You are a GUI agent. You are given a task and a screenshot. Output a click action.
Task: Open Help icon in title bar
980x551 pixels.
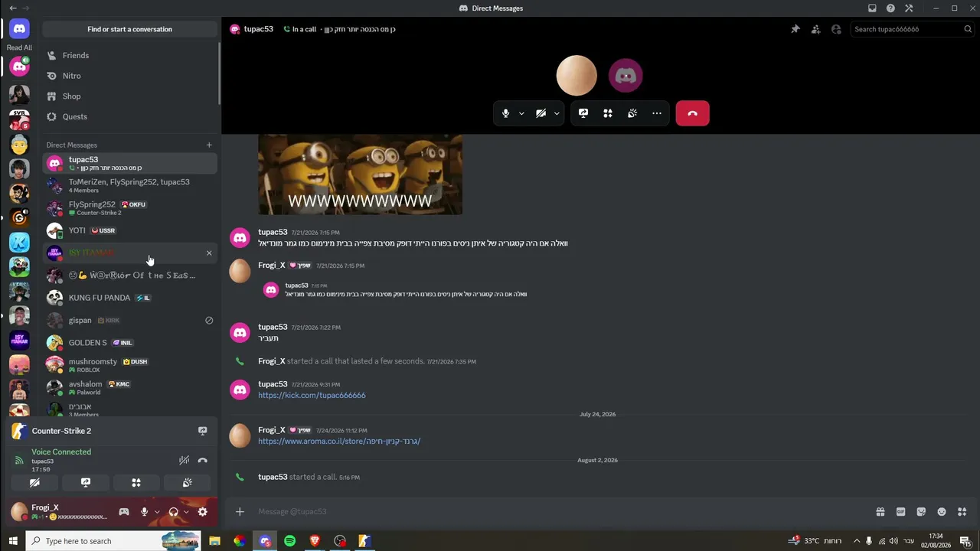click(x=890, y=8)
